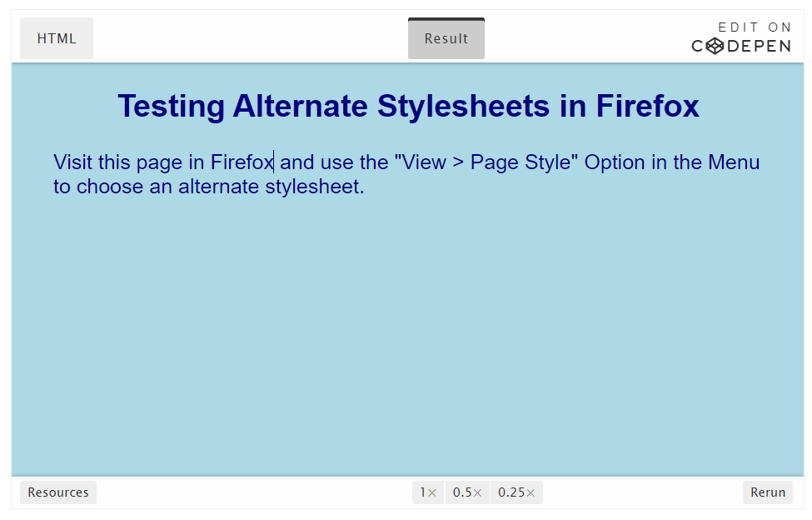Click the "View > Page Style" quoted text
This screenshot has width=812, height=520.
486,162
